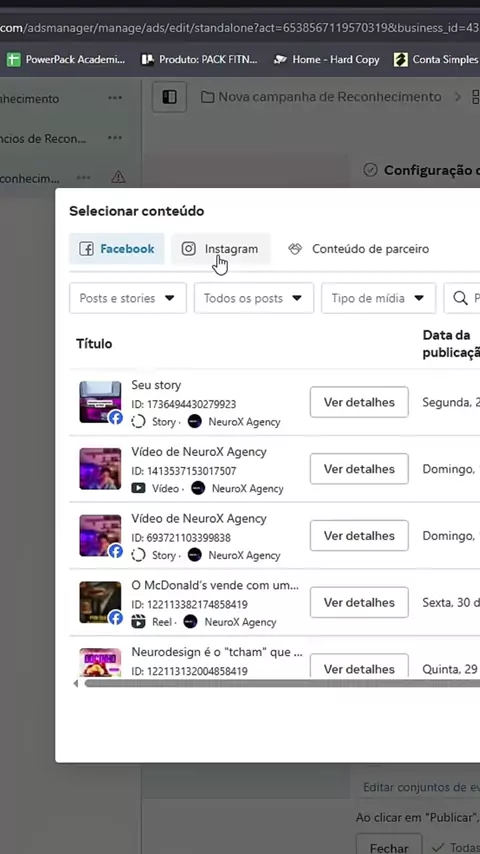The image size is (480, 854).
Task: Click Ver detalhes for the McDonald's reel
Action: (x=359, y=602)
